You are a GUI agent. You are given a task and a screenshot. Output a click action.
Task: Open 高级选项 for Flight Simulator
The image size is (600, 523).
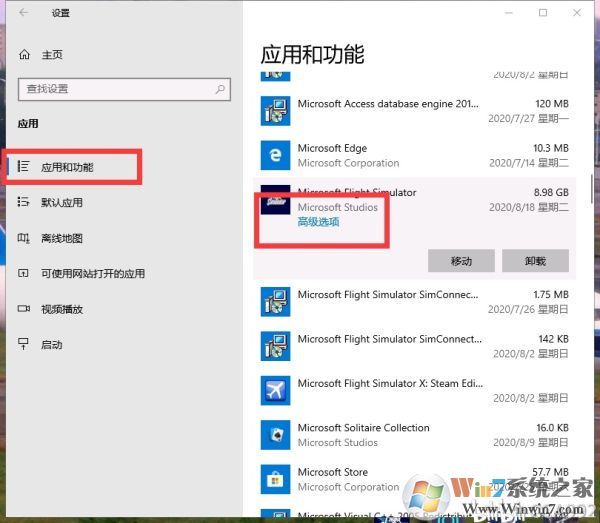click(x=318, y=222)
